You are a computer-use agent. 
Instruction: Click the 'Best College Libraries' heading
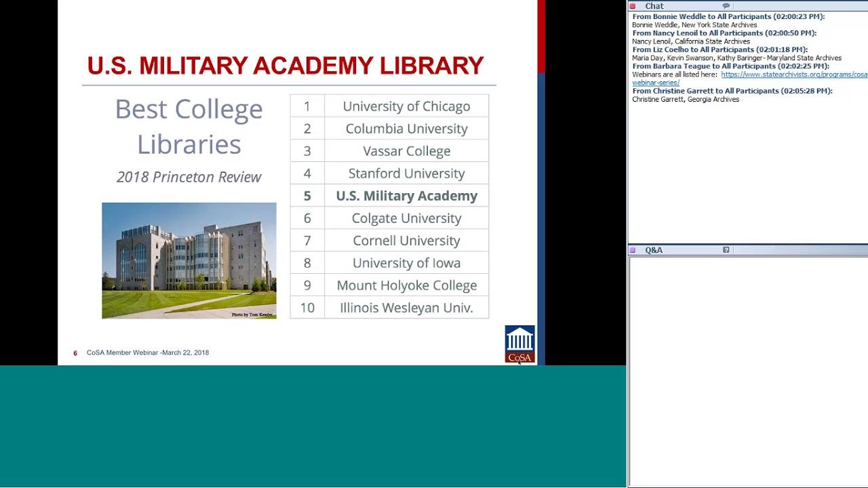tap(189, 127)
